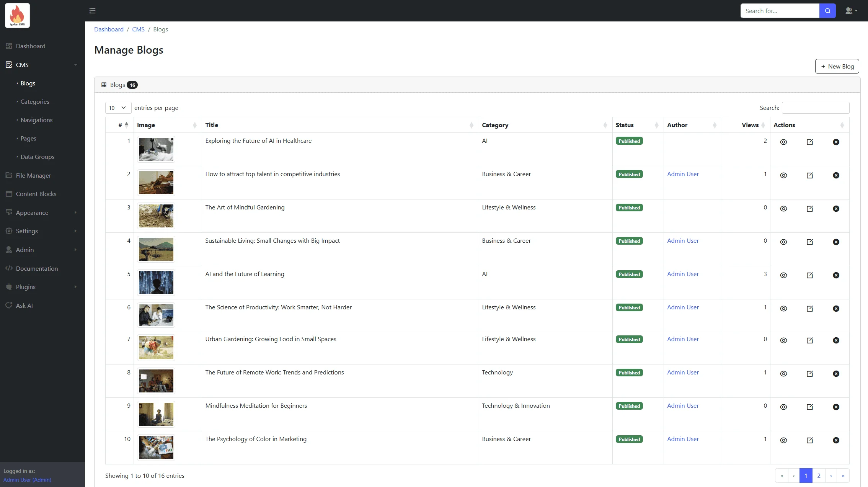868x487 pixels.
Task: Open the Admin User author link for row 2
Action: point(682,174)
